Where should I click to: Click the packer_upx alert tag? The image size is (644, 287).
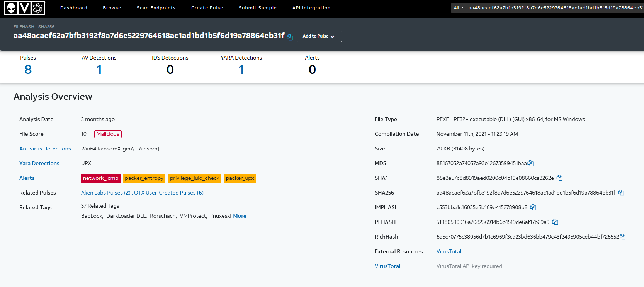(240, 178)
